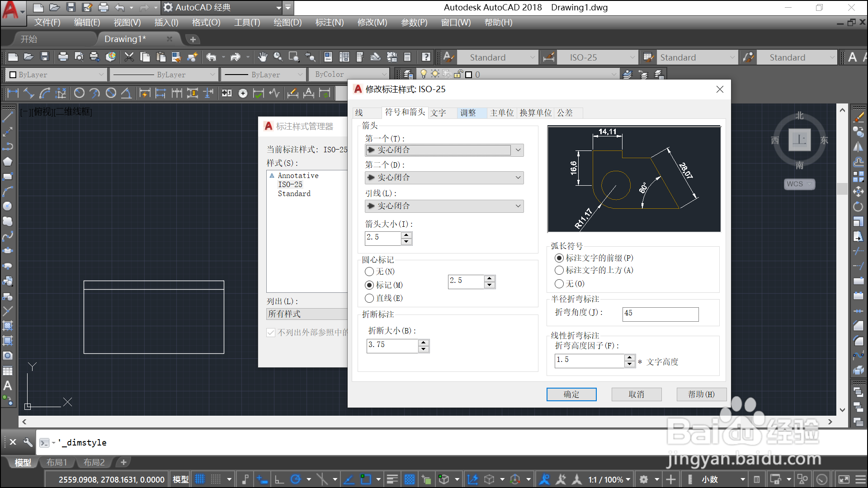This screenshot has width=868, height=488.
Task: Click the 取消 button
Action: pyautogui.click(x=637, y=394)
